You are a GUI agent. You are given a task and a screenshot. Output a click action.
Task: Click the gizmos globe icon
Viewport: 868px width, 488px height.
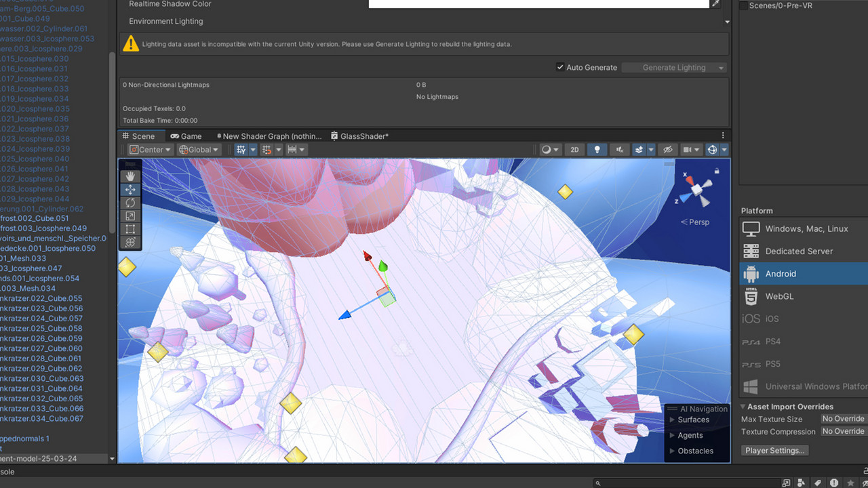point(712,150)
